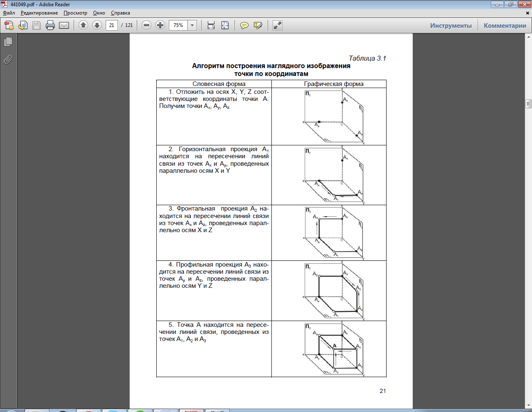Screen dimensions: 532x412
Task: Open the zoom level dropdown arrow
Action: (192, 25)
